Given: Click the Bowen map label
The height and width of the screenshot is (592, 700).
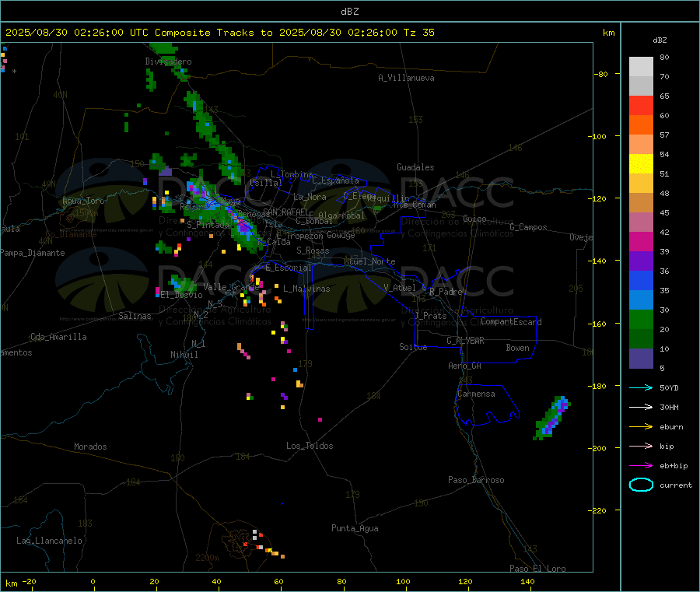Looking at the screenshot, I should 517,348.
